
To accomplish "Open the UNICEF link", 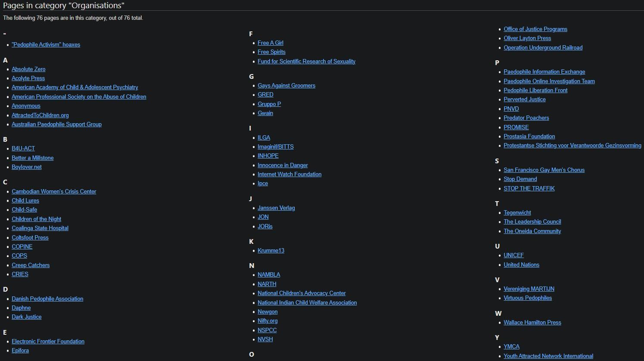I will coord(514,255).
